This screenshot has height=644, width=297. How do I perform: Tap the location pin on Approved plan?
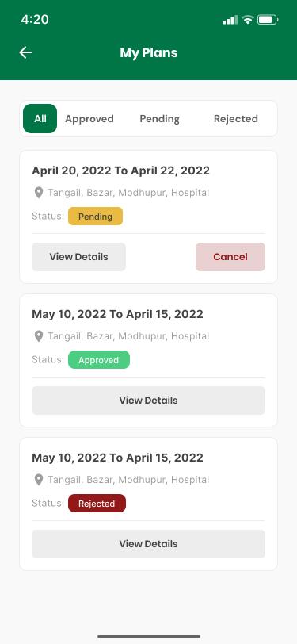pyautogui.click(x=39, y=336)
